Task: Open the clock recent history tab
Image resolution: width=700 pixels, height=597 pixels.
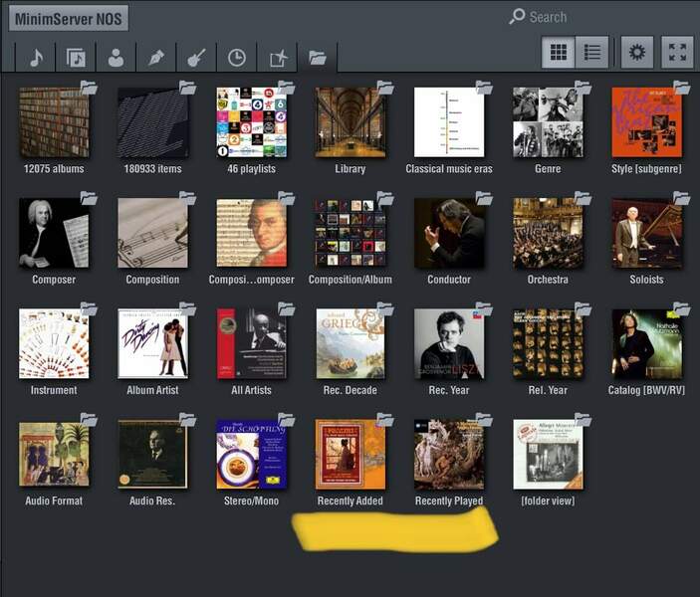Action: pyautogui.click(x=236, y=58)
